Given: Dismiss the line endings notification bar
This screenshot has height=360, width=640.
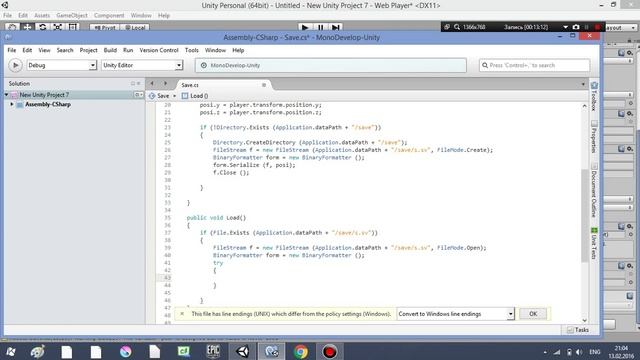Looking at the screenshot, I should pyautogui.click(x=182, y=313).
